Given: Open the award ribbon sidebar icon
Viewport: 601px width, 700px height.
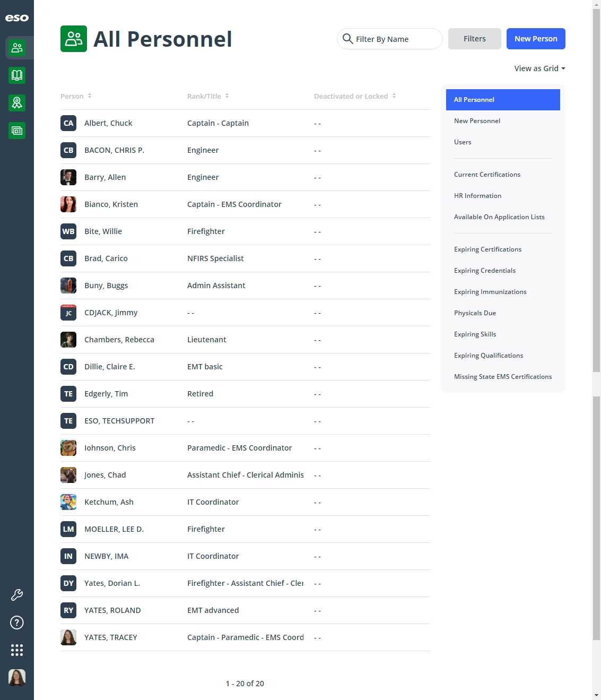Looking at the screenshot, I should (17, 103).
